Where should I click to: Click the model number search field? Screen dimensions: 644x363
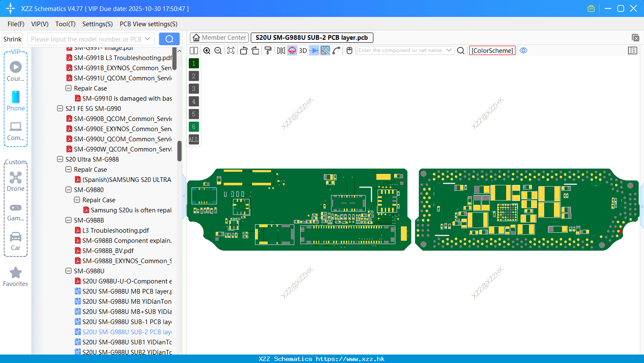[86, 39]
